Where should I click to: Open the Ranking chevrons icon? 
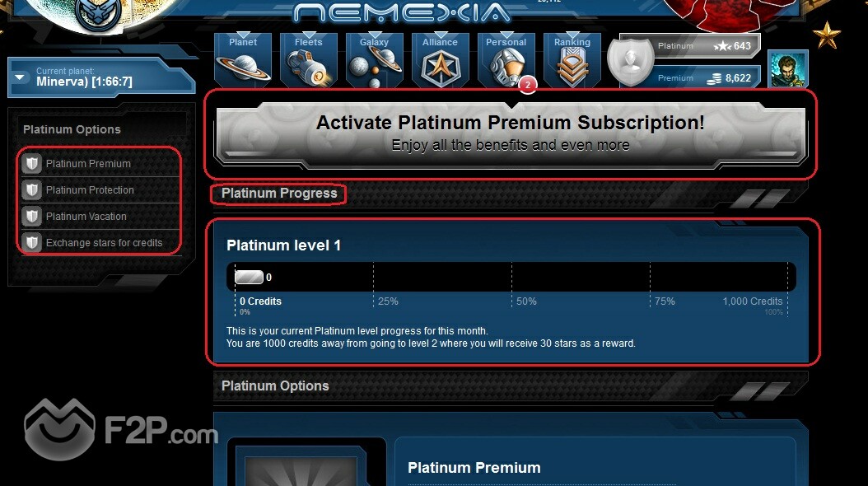pyautogui.click(x=572, y=60)
